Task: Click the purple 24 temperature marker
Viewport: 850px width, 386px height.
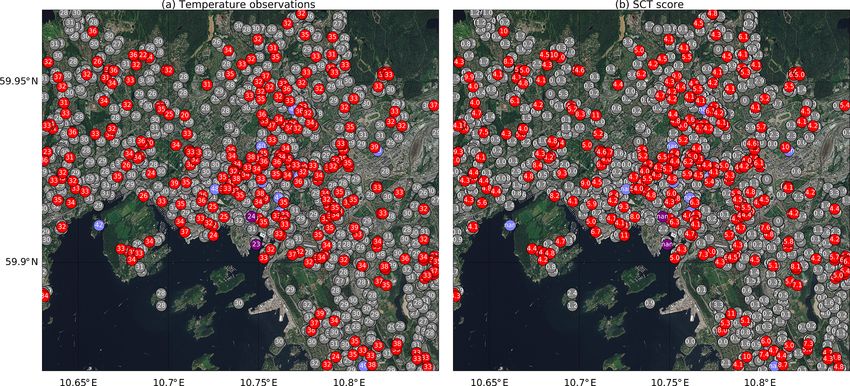Action: 251,216
